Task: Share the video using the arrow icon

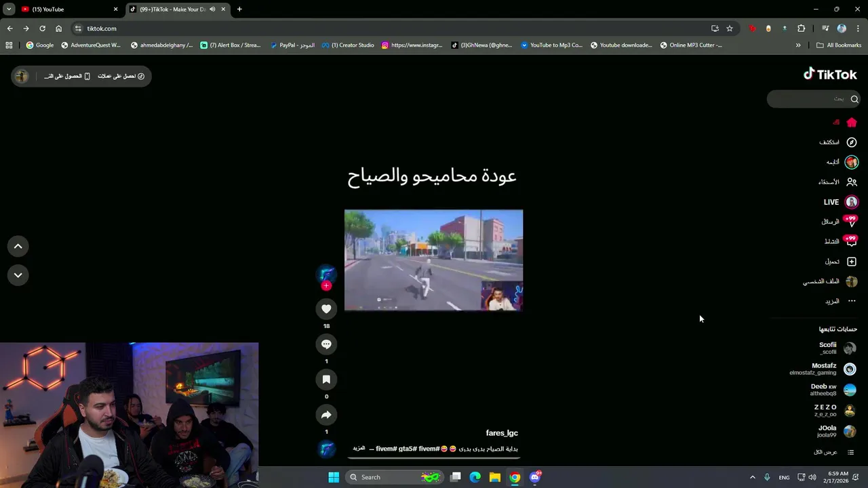Action: coord(326,415)
